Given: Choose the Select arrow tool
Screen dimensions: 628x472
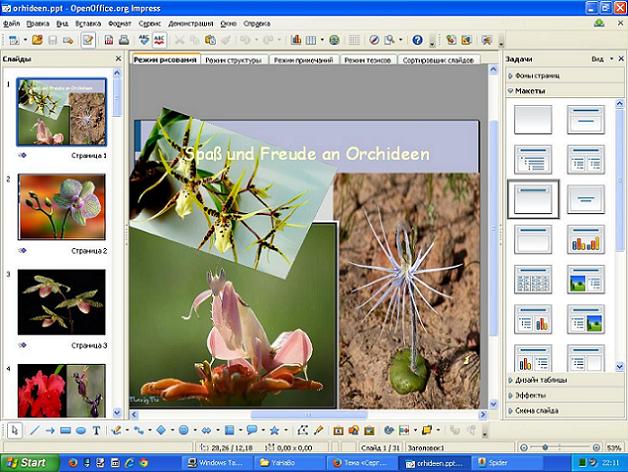Looking at the screenshot, I should pyautogui.click(x=15, y=431).
